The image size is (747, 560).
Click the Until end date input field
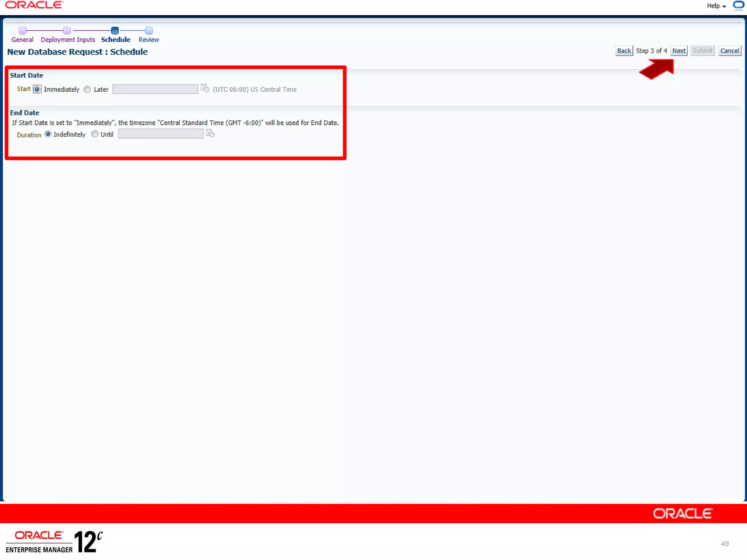pos(161,134)
